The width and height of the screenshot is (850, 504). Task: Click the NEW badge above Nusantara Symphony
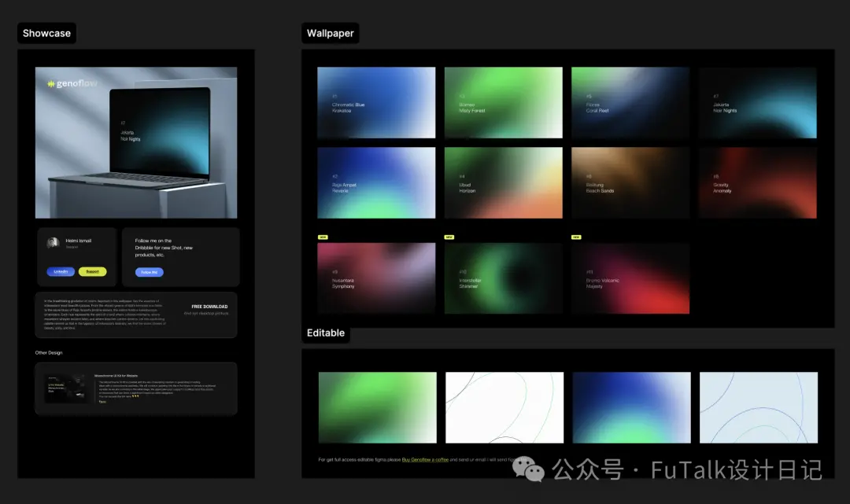[323, 237]
